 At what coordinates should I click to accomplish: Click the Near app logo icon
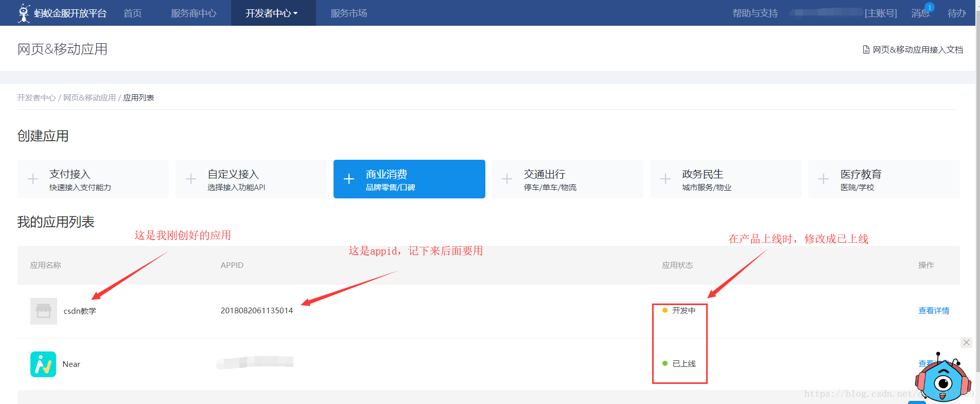pyautogui.click(x=43, y=364)
